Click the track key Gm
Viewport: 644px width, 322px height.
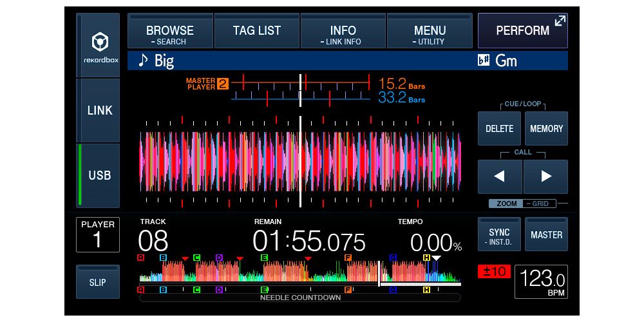click(x=506, y=61)
